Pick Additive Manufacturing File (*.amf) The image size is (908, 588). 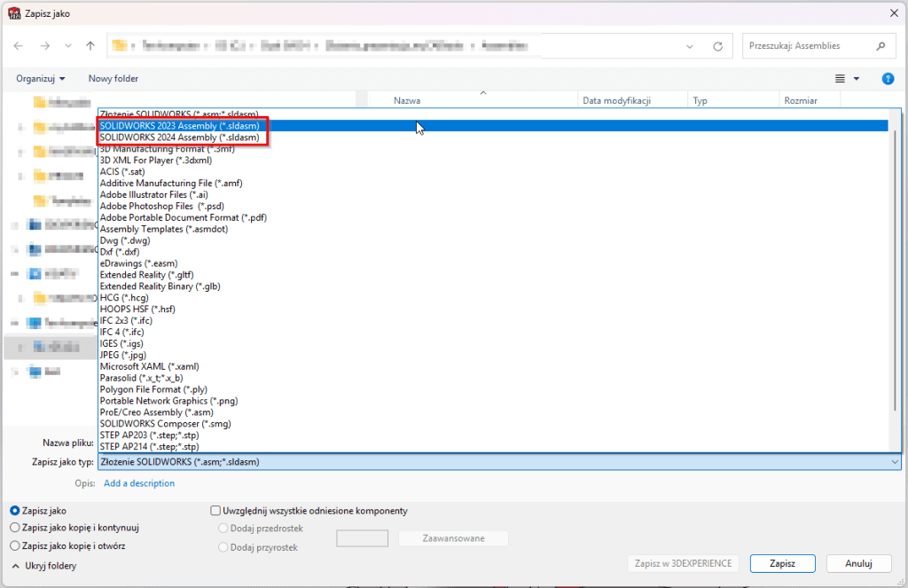coord(493,183)
